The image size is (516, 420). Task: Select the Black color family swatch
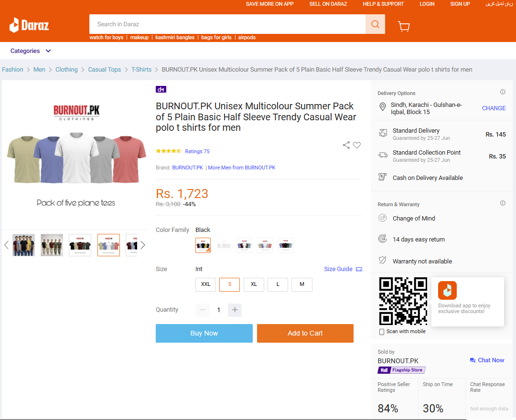[203, 245]
